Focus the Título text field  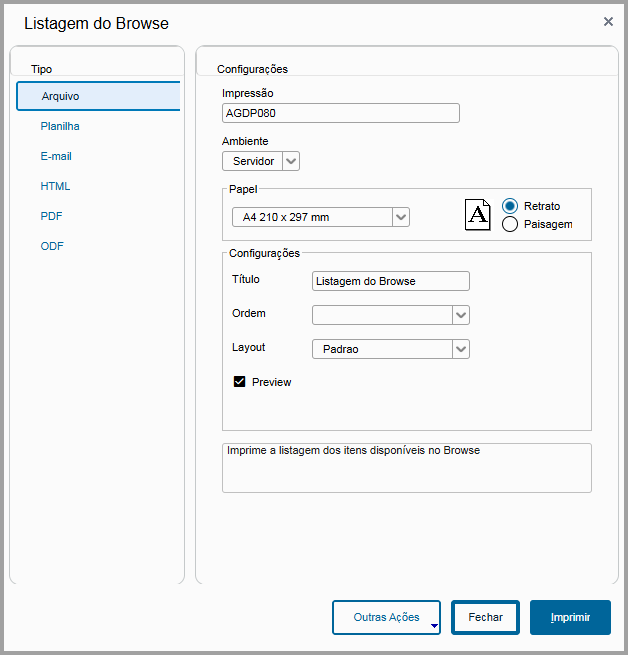tap(390, 281)
